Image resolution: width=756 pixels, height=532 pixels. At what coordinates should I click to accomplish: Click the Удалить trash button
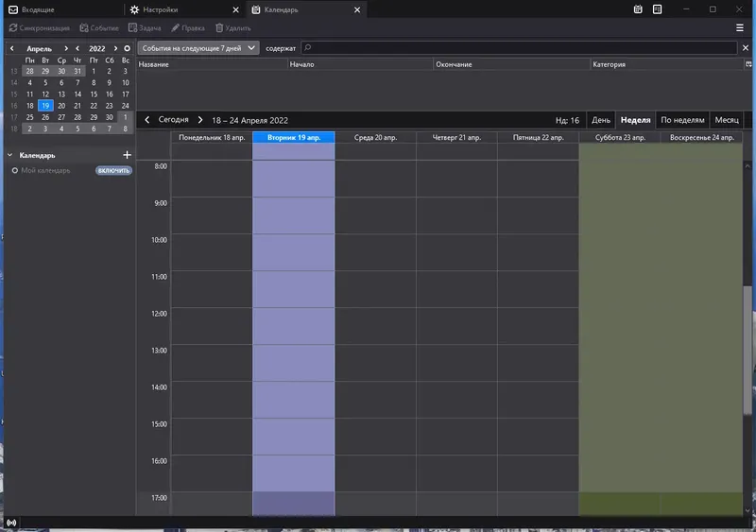pyautogui.click(x=232, y=28)
